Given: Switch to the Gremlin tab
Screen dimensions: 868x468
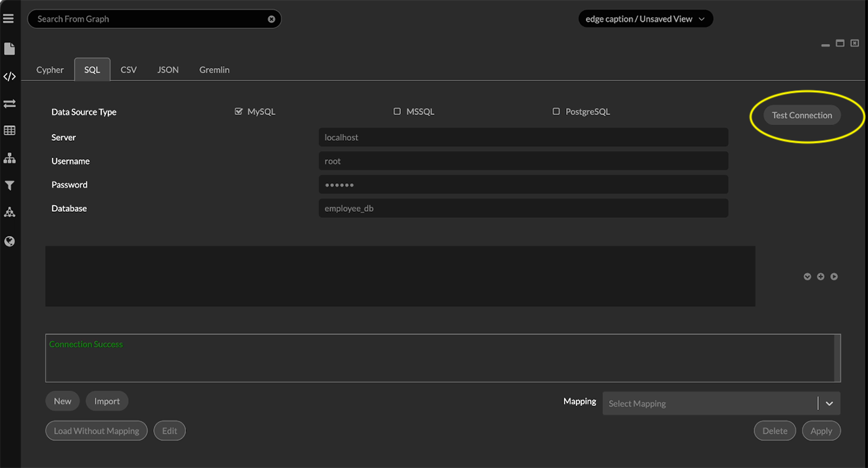Looking at the screenshot, I should [x=214, y=70].
